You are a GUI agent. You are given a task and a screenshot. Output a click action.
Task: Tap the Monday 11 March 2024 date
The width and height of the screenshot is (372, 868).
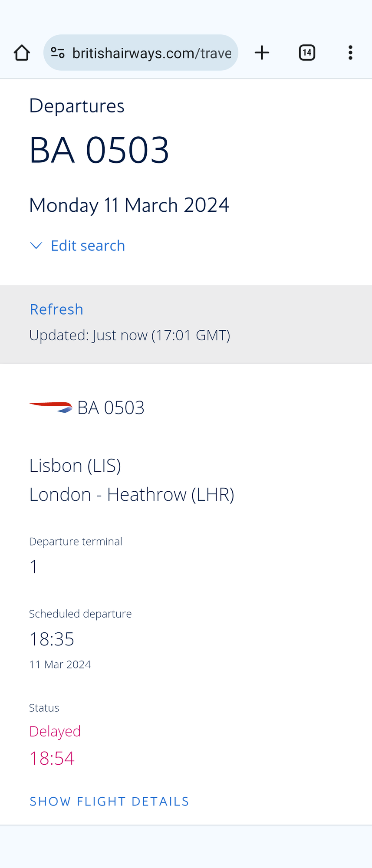[x=129, y=205]
